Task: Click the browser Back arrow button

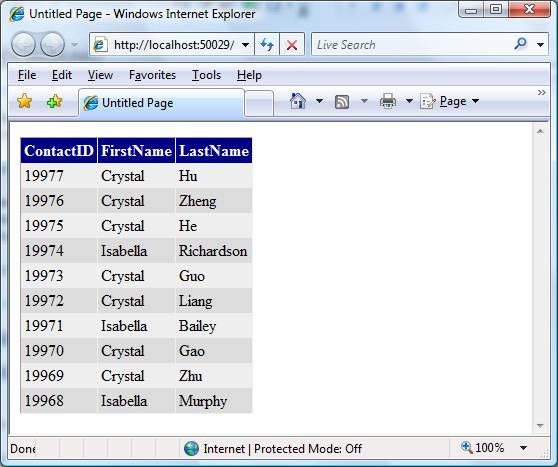Action: point(23,44)
